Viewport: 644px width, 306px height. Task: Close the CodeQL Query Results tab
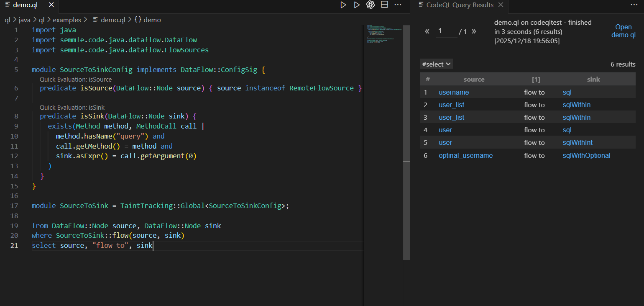[501, 5]
